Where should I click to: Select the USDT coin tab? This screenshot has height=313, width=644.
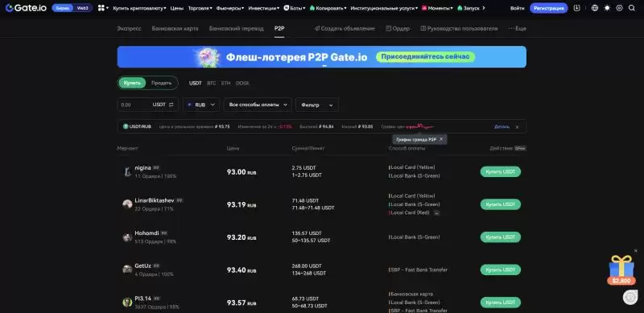(196, 83)
